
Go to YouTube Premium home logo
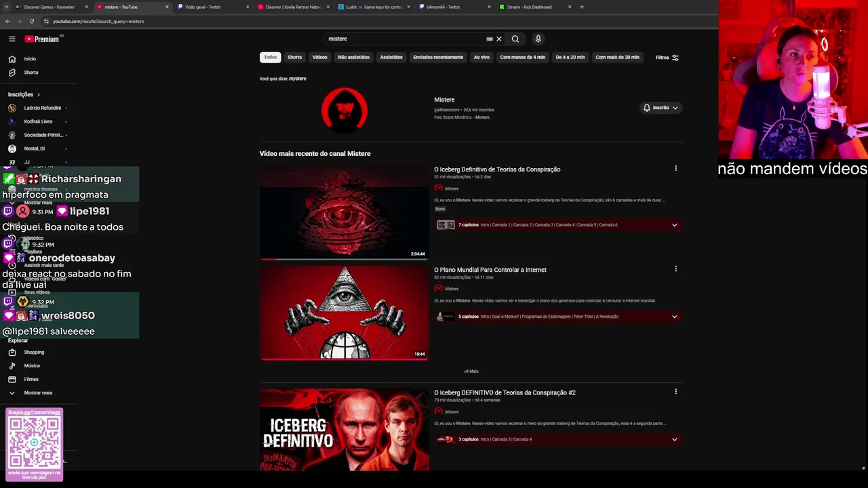click(x=43, y=39)
